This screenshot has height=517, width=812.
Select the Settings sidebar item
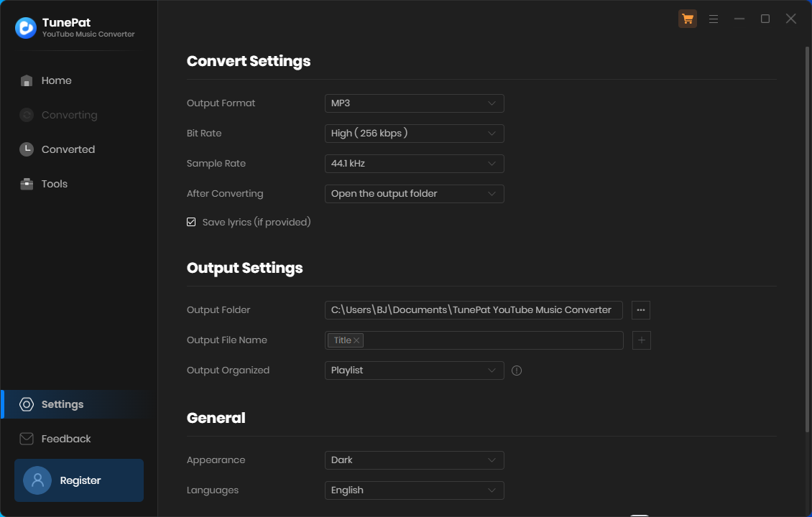click(x=79, y=405)
